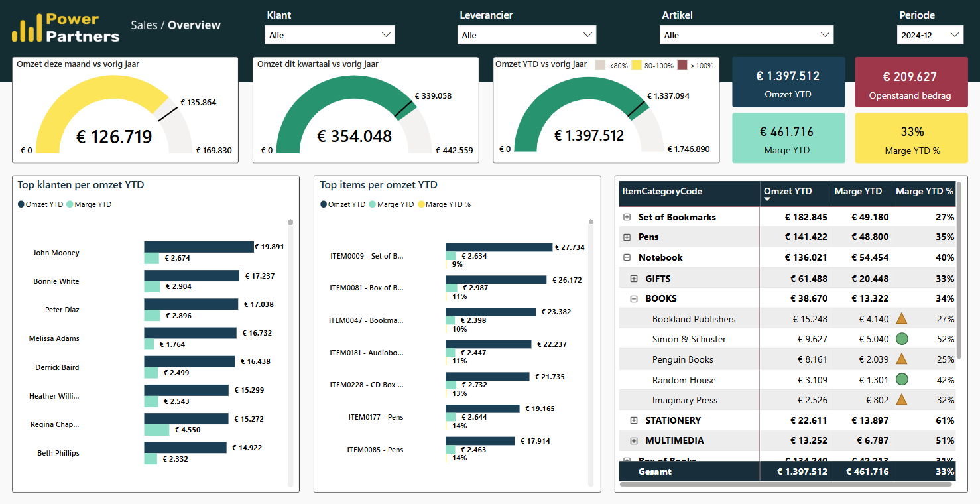Image resolution: width=980 pixels, height=504 pixels.
Task: Select the Bonnie White customer label
Action: point(56,281)
